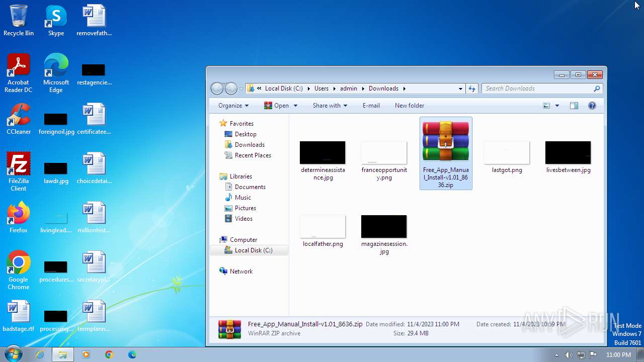Image resolution: width=644 pixels, height=362 pixels.
Task: Click the taskbar clock showing 11:00 PM
Action: (x=618, y=355)
